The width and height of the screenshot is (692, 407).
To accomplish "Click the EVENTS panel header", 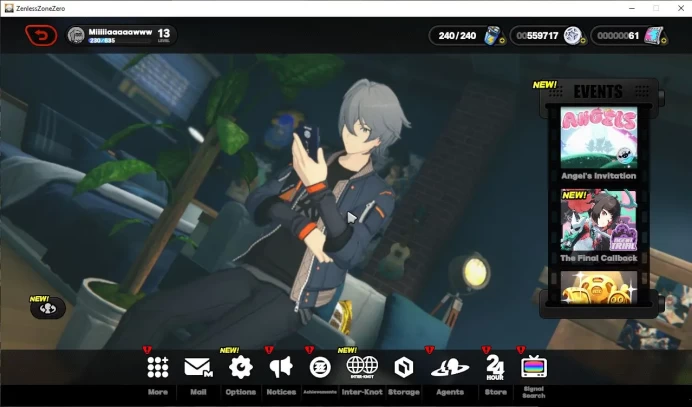I will point(598,91).
